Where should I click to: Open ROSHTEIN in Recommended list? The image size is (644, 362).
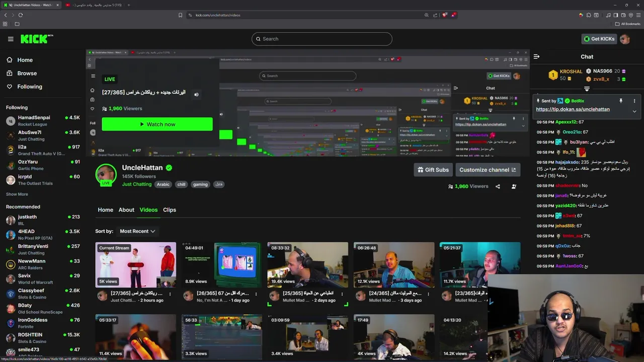[x=43, y=338]
